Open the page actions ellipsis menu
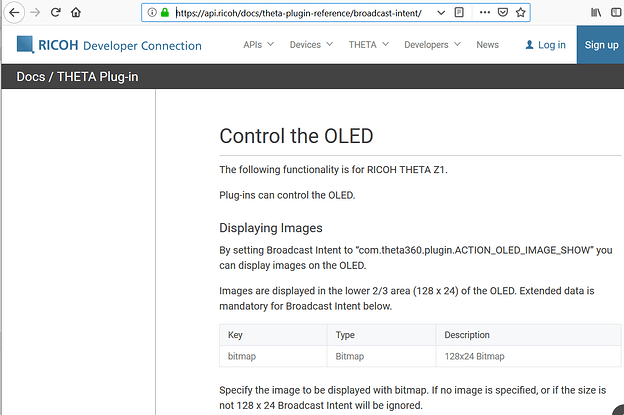624x415 pixels. pyautogui.click(x=483, y=14)
